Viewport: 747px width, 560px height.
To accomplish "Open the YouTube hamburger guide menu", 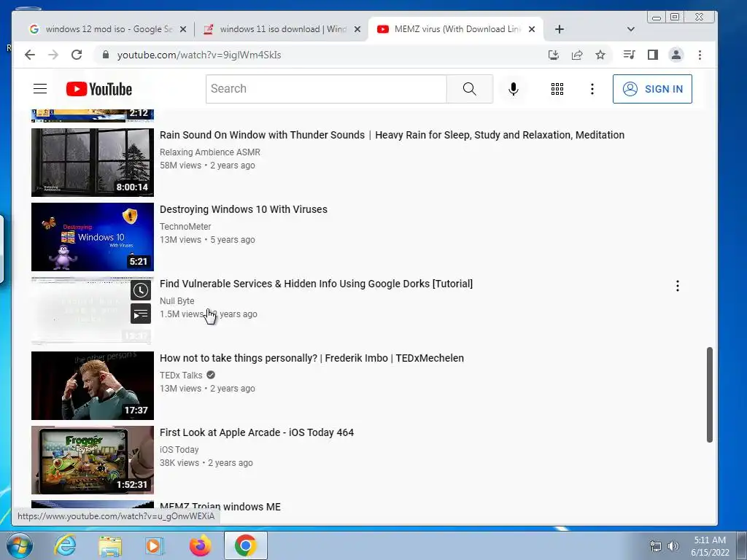I will tap(40, 89).
